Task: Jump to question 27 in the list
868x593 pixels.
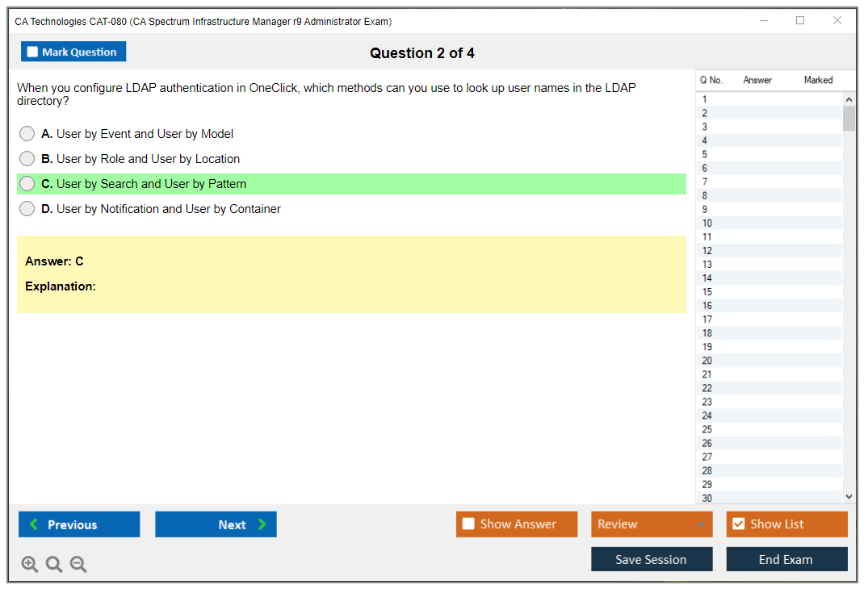Action: pyautogui.click(x=707, y=457)
